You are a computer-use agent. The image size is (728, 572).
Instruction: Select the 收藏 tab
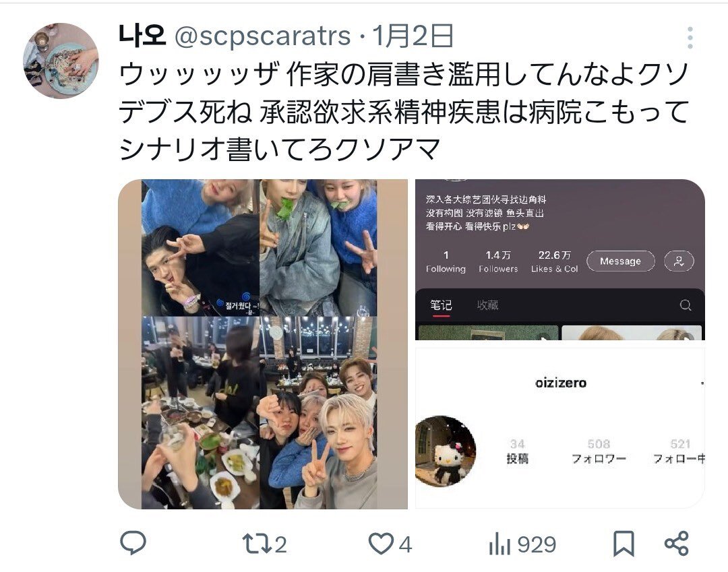coord(487,305)
